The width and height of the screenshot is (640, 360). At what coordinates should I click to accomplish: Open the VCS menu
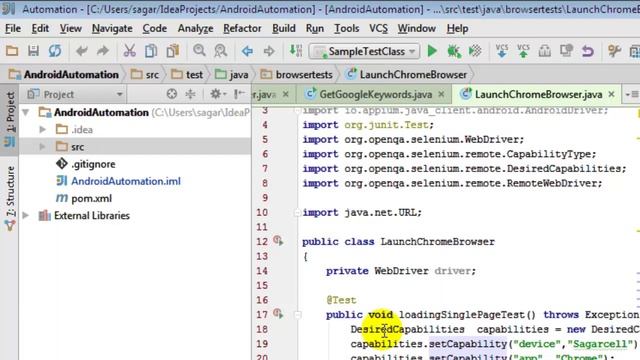pyautogui.click(x=378, y=29)
